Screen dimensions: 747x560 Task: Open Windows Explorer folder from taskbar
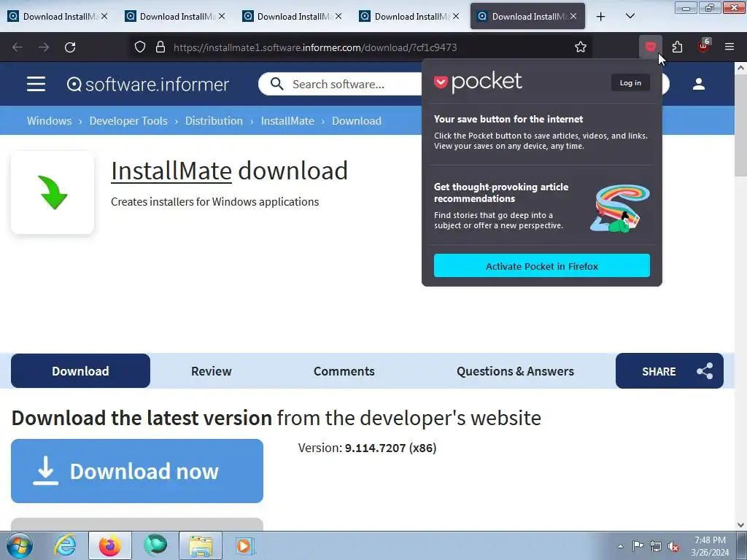coord(201,545)
